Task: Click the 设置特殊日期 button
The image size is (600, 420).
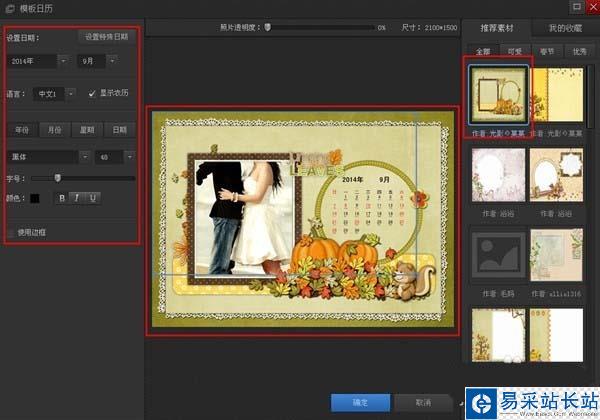Action: pos(107,37)
